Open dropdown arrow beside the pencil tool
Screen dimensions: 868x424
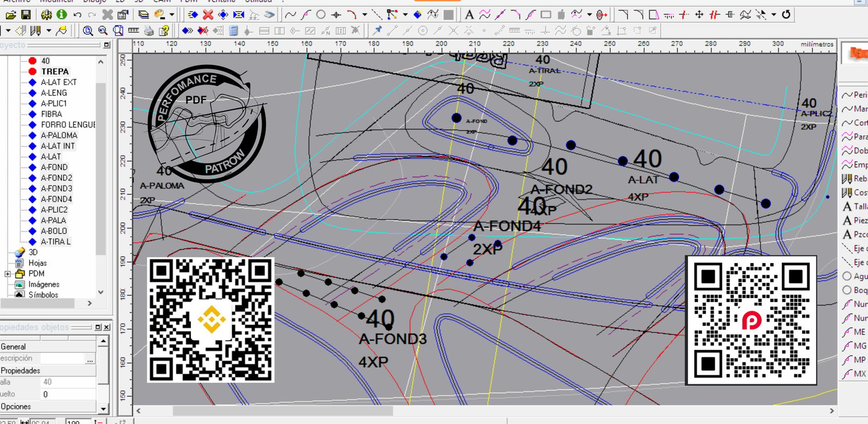point(49,30)
